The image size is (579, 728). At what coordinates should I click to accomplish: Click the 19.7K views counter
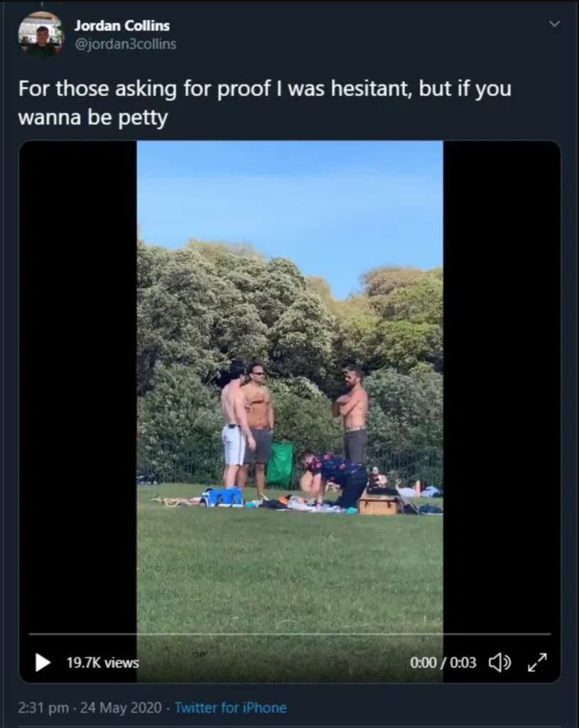click(102, 663)
